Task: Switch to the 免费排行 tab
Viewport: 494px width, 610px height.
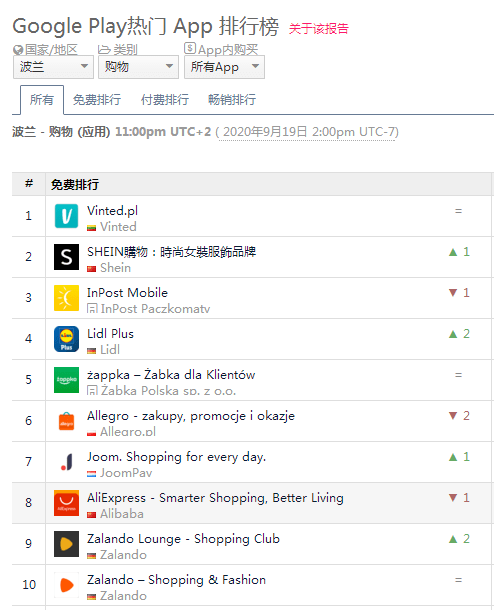Action: pos(97,100)
